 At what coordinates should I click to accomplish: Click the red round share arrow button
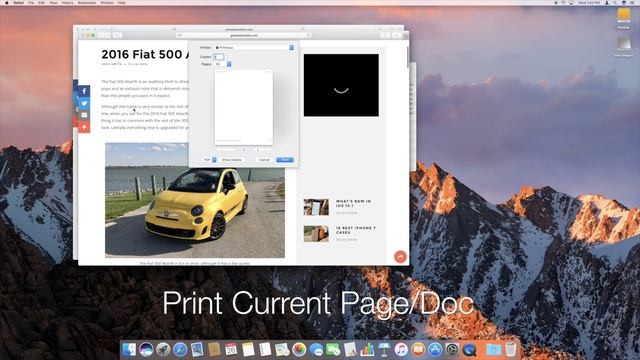tap(400, 256)
